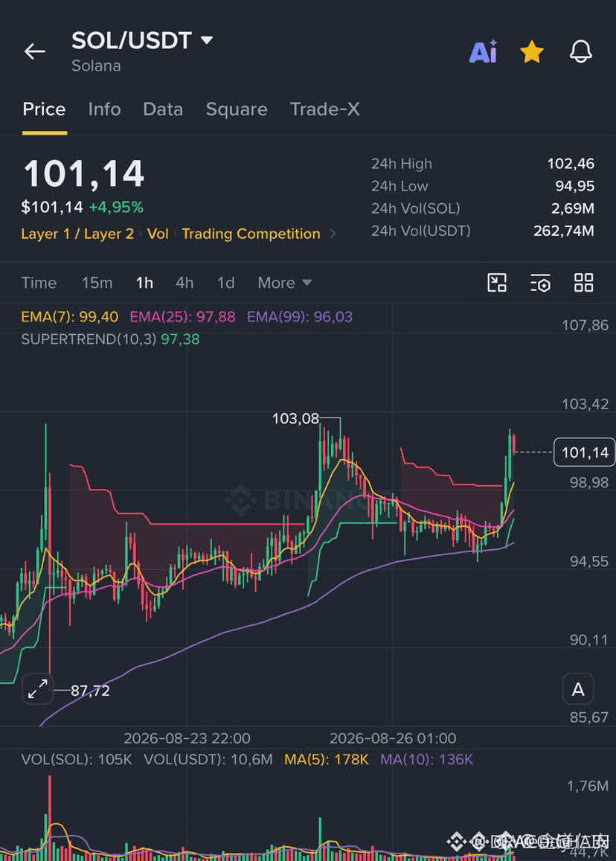Select the 1d chart interval
This screenshot has width=616, height=861.
click(225, 283)
